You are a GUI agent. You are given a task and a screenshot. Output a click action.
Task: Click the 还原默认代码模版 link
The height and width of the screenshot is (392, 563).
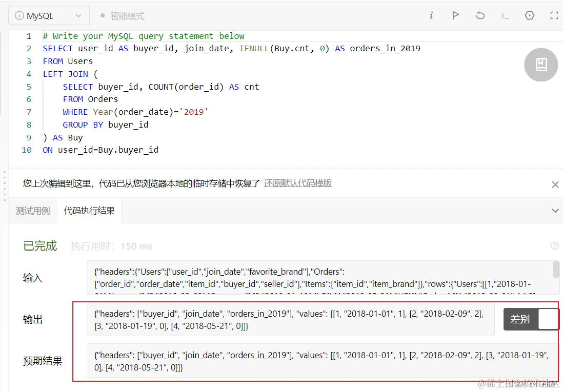[x=298, y=183]
